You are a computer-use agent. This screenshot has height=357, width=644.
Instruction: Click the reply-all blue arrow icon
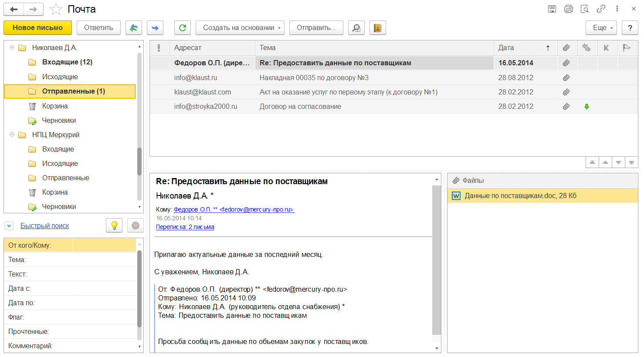pyautogui.click(x=134, y=28)
